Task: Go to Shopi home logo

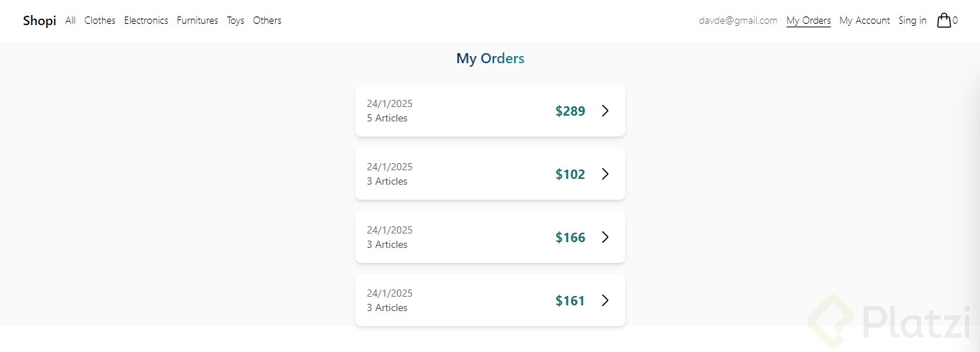Action: [x=39, y=21]
